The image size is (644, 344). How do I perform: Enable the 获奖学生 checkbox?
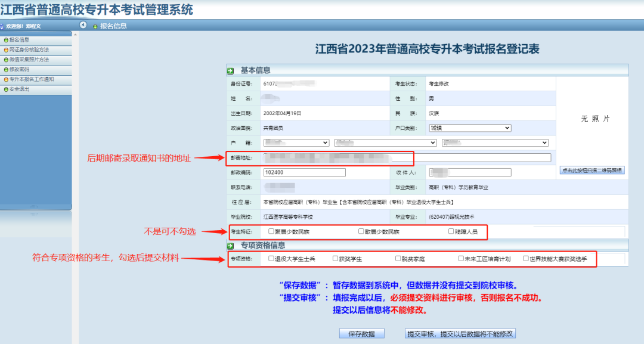pyautogui.click(x=335, y=259)
